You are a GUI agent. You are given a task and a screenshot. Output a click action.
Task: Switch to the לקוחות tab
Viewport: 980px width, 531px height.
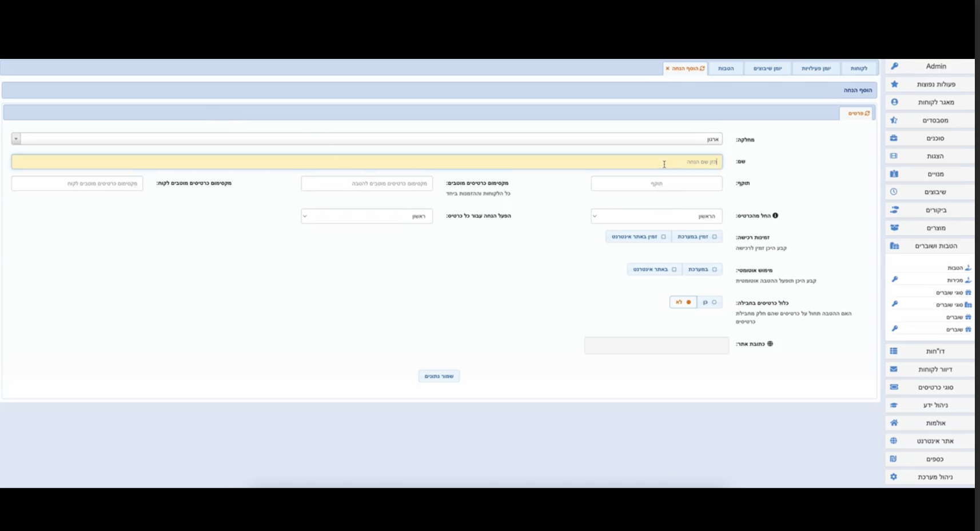click(x=859, y=69)
